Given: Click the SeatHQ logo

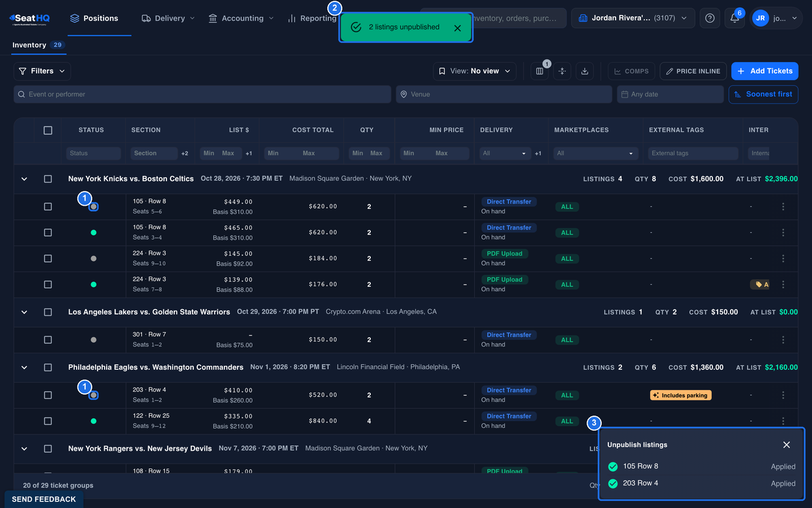Looking at the screenshot, I should pos(30,18).
